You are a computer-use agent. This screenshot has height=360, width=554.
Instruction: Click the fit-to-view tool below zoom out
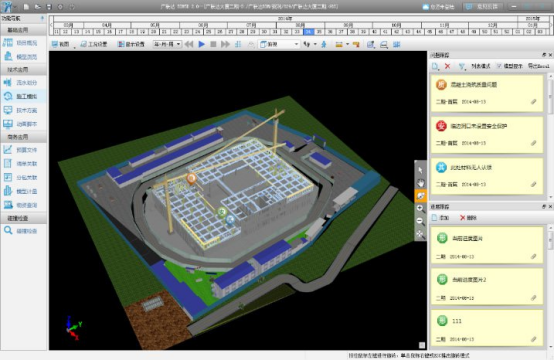click(420, 234)
